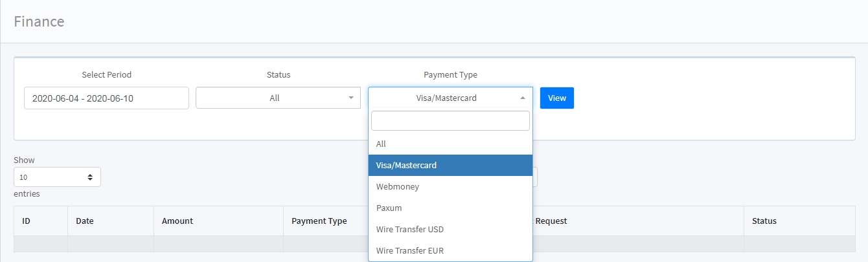
Task: Select the All payment type option
Action: (x=450, y=144)
